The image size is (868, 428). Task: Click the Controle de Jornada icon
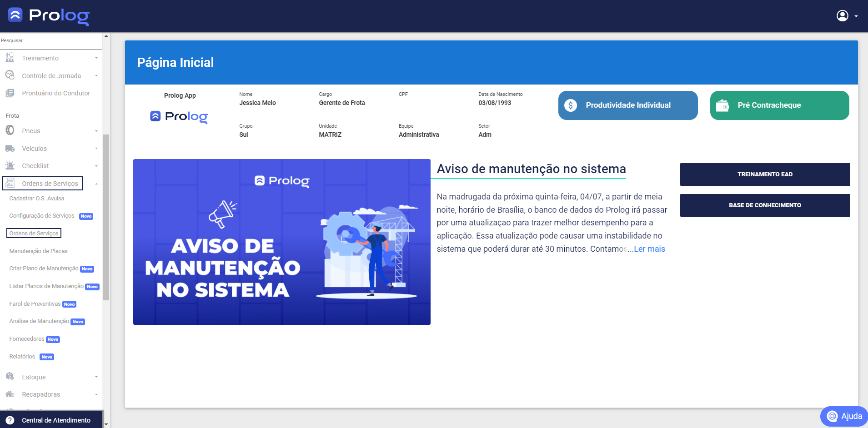(10, 75)
